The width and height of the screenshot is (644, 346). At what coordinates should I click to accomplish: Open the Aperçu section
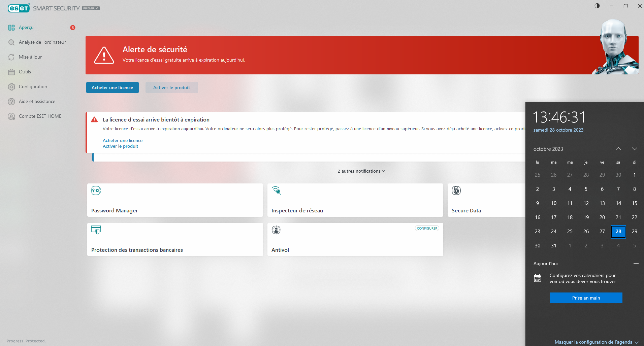(26, 28)
